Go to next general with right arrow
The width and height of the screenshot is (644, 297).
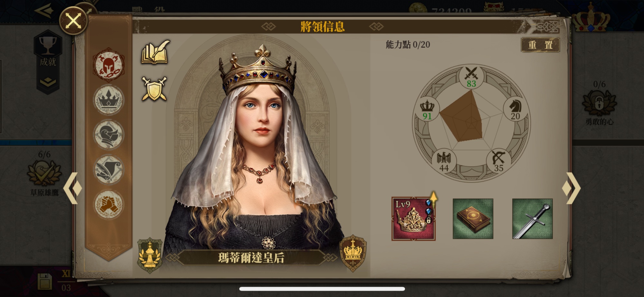[x=571, y=188]
